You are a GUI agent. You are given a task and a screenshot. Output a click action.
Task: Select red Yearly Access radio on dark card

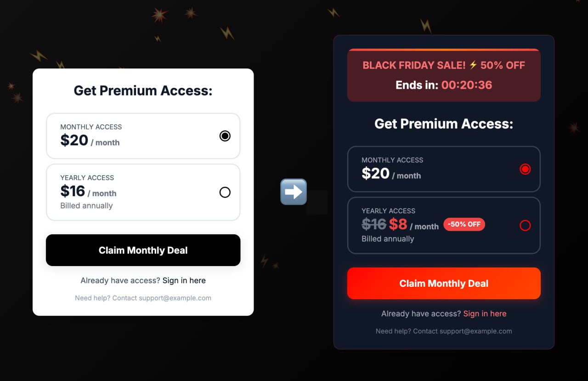[x=525, y=225]
